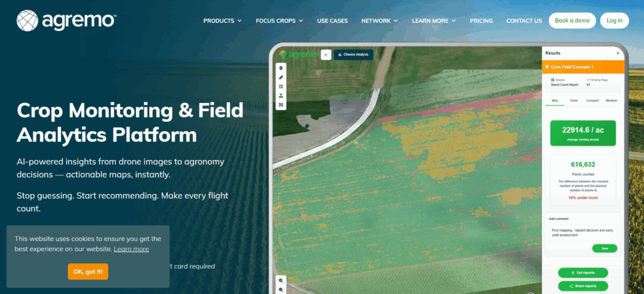Follow the Learn more cookie link
This screenshot has height=294, width=644.
131,249
